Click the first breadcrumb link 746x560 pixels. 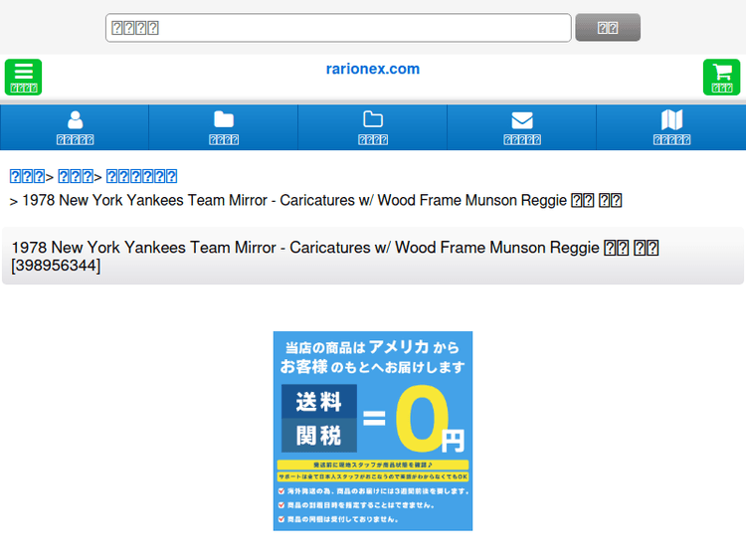click(x=27, y=176)
